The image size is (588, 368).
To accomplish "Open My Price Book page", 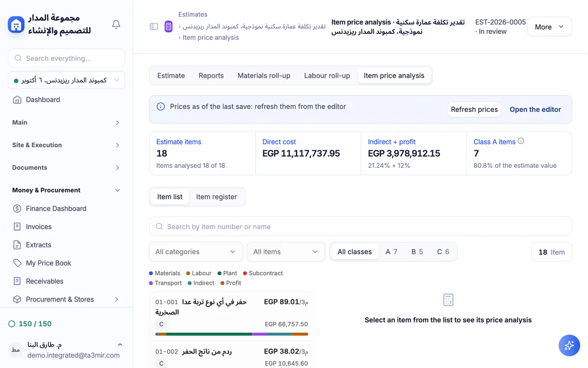I will pyautogui.click(x=66, y=263).
